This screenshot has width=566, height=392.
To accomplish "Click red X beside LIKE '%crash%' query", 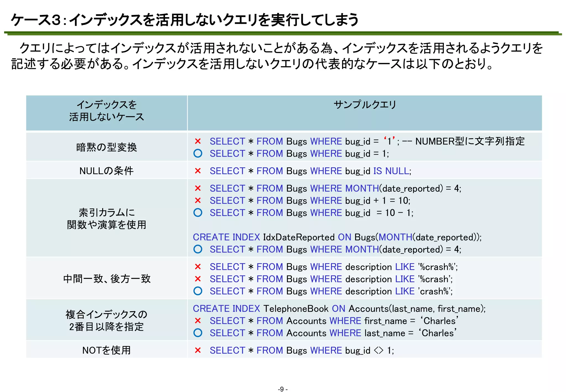I will [198, 267].
